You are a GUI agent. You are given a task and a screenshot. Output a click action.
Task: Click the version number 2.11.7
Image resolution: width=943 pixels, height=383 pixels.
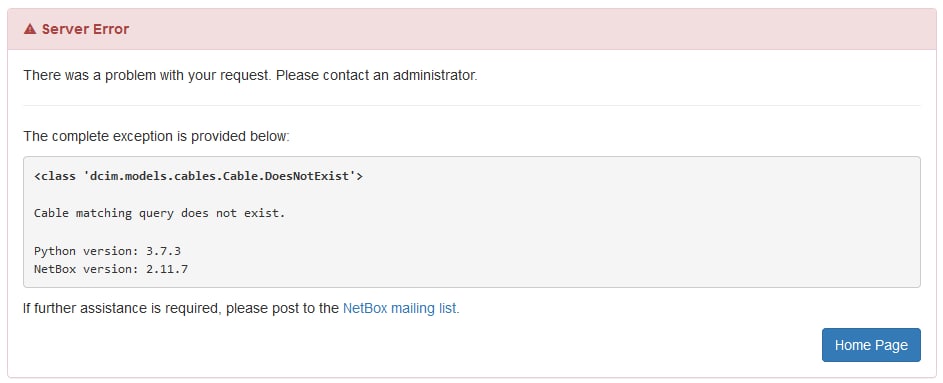pyautogui.click(x=167, y=269)
